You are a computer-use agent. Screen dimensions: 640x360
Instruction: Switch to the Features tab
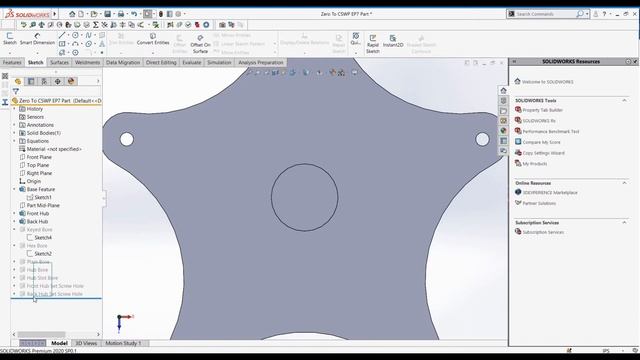[12, 62]
